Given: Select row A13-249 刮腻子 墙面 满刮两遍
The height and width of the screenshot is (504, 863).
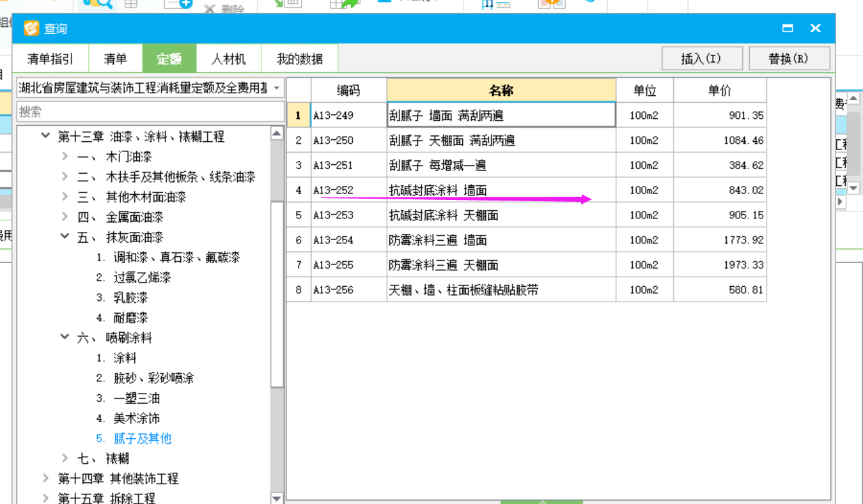Looking at the screenshot, I should click(526, 116).
